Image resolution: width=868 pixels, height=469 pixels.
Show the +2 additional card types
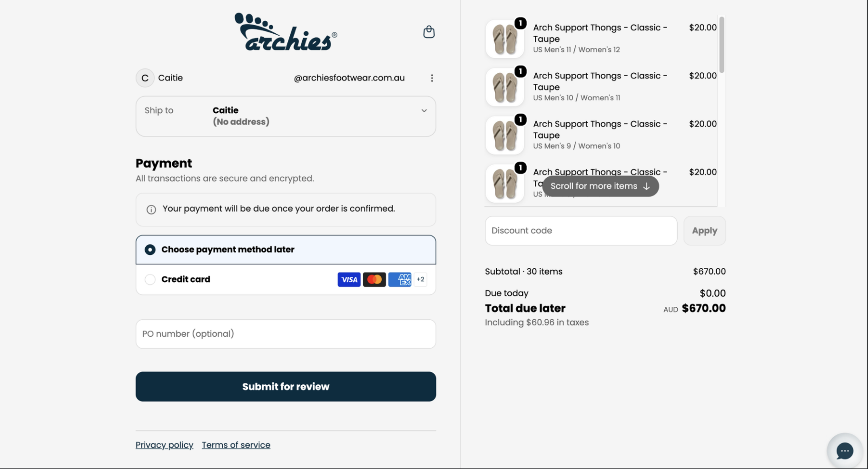click(420, 279)
